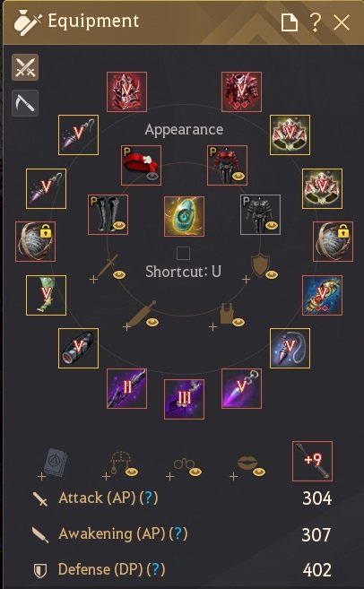Click the question mark help button in header
The width and height of the screenshot is (364, 589).
[x=316, y=23]
